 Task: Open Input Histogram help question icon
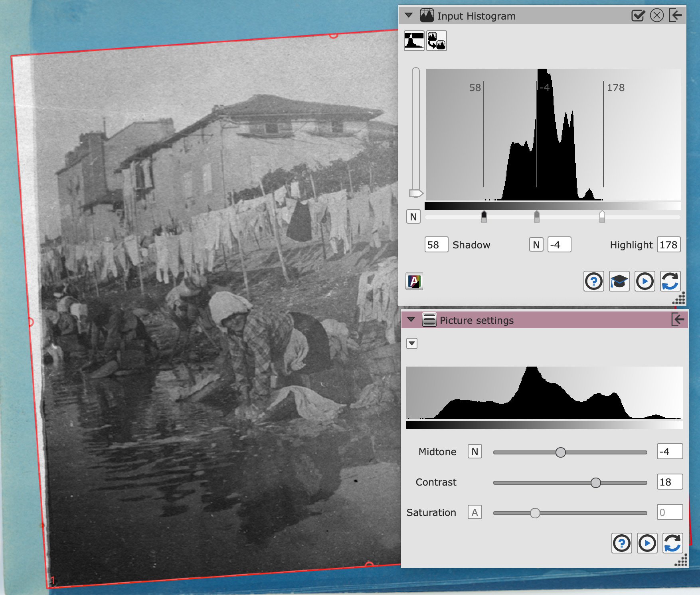click(593, 282)
